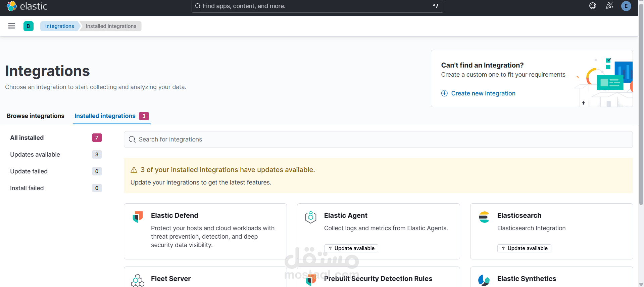The image size is (644, 287).
Task: Click the Elastic Defend shield icon
Action: (138, 217)
